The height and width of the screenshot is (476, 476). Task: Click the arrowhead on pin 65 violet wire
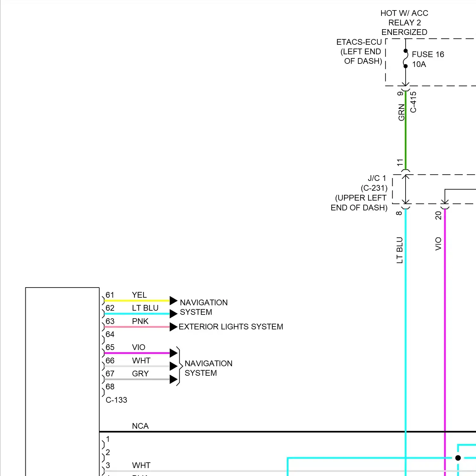coord(174,353)
